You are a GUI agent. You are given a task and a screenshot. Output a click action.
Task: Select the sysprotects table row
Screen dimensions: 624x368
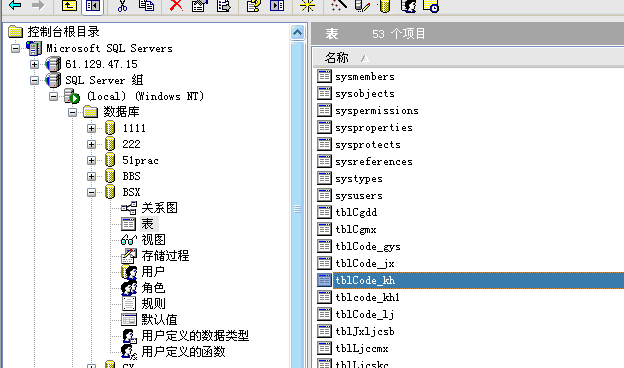coord(368,145)
